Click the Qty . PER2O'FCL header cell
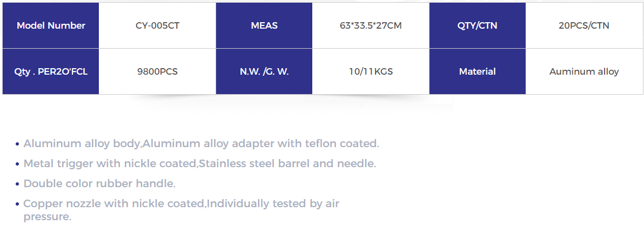The width and height of the screenshot is (644, 231). (51, 71)
